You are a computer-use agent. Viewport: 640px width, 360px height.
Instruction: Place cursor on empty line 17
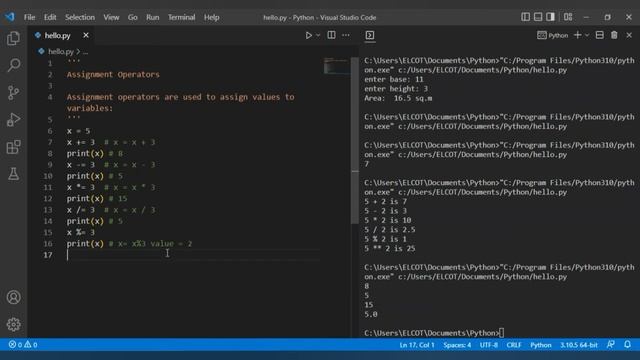point(193,255)
